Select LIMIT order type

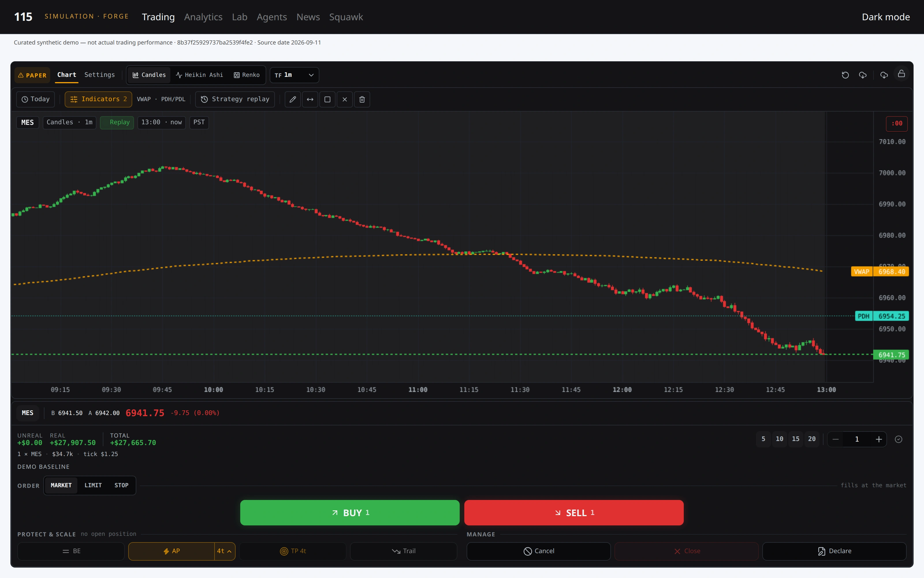pos(93,486)
